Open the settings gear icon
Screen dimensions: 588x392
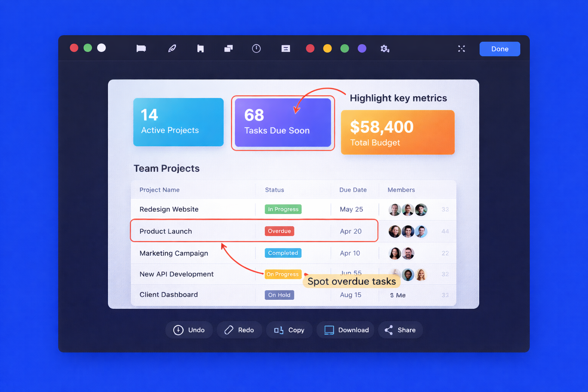385,49
